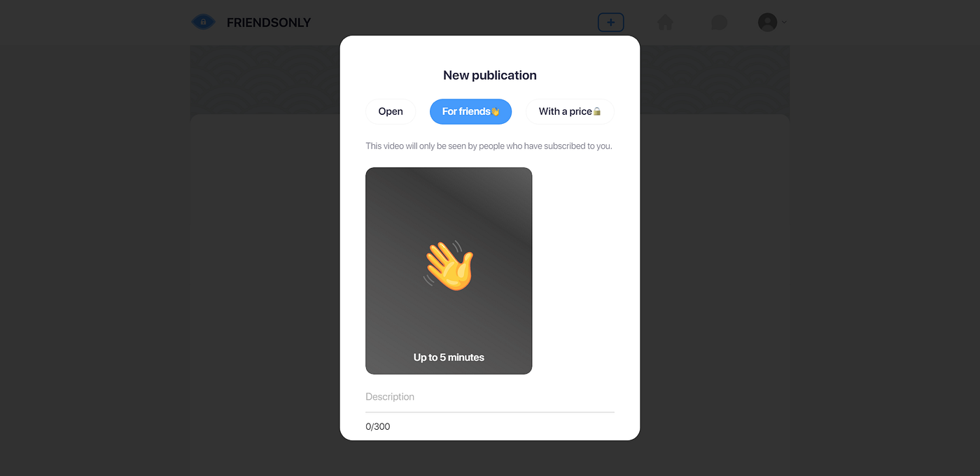Expand the account menu chevron
The width and height of the screenshot is (980, 476).
click(784, 22)
